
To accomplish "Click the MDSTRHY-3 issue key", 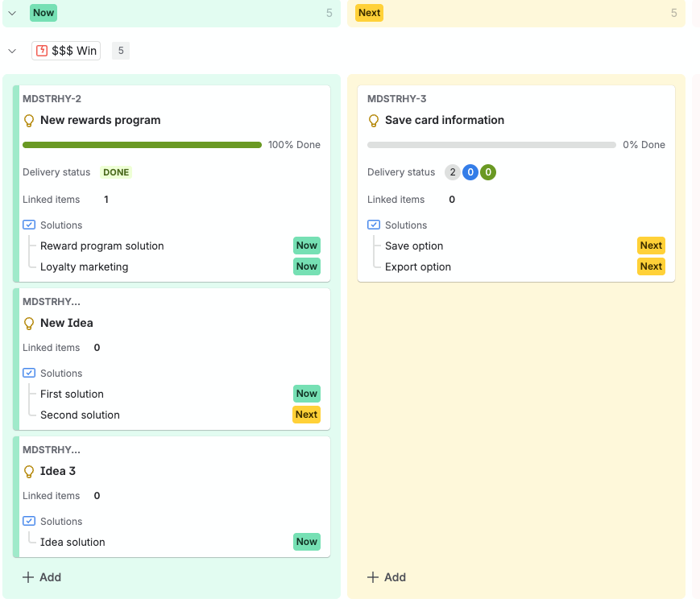I will coord(397,99).
